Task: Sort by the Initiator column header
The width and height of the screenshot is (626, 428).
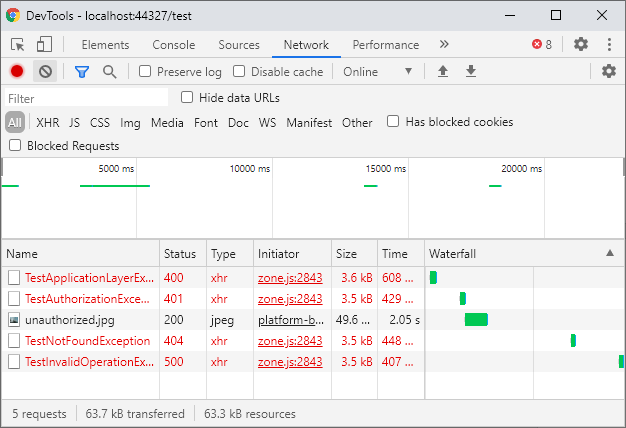Action: (293, 254)
